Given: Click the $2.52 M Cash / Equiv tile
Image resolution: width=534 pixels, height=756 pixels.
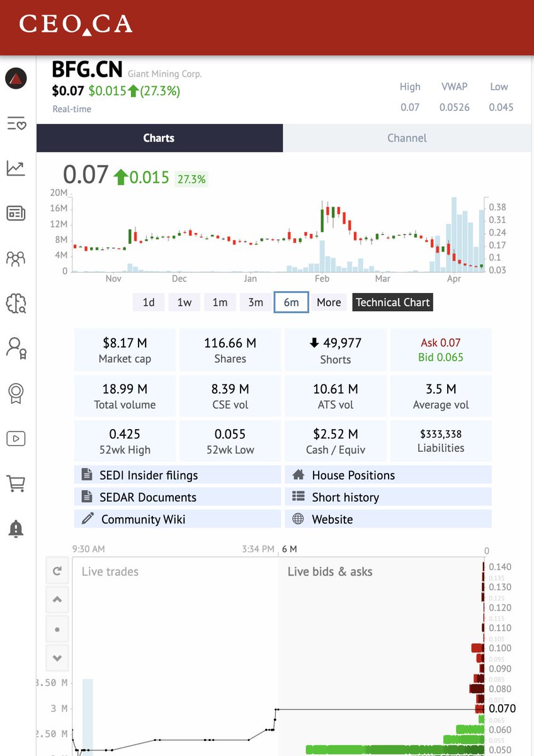Looking at the screenshot, I should click(336, 441).
